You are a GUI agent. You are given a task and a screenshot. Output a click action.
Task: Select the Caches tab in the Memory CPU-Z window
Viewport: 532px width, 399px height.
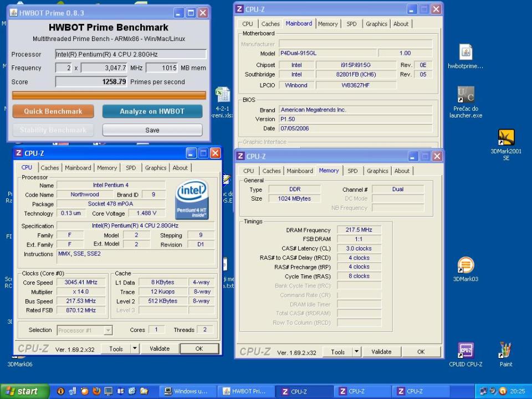(272, 171)
